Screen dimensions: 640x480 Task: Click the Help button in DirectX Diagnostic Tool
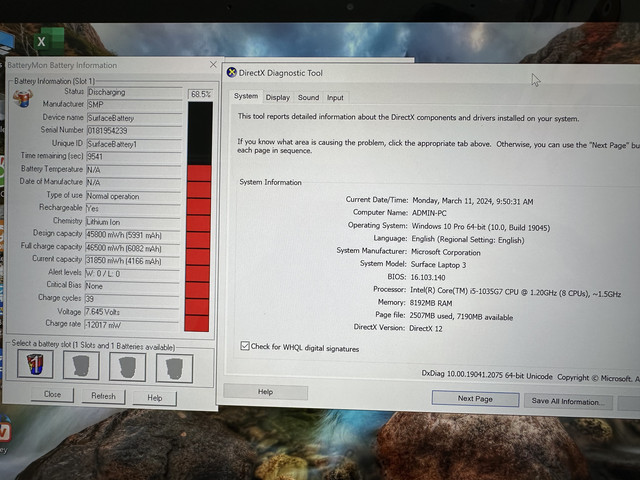click(265, 392)
